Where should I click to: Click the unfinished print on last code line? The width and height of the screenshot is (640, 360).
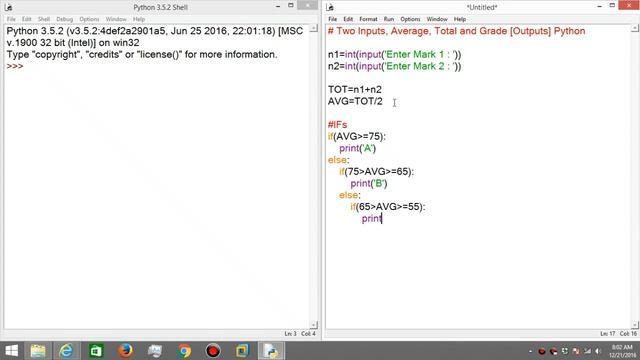click(372, 218)
